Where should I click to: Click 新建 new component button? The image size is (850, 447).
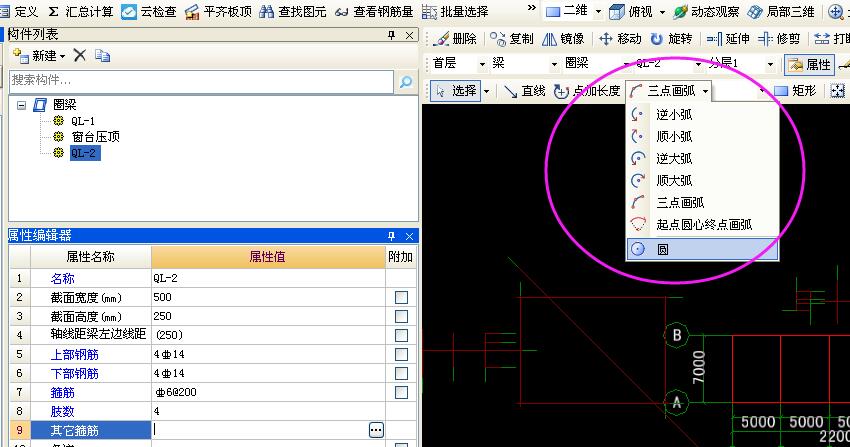coord(39,55)
